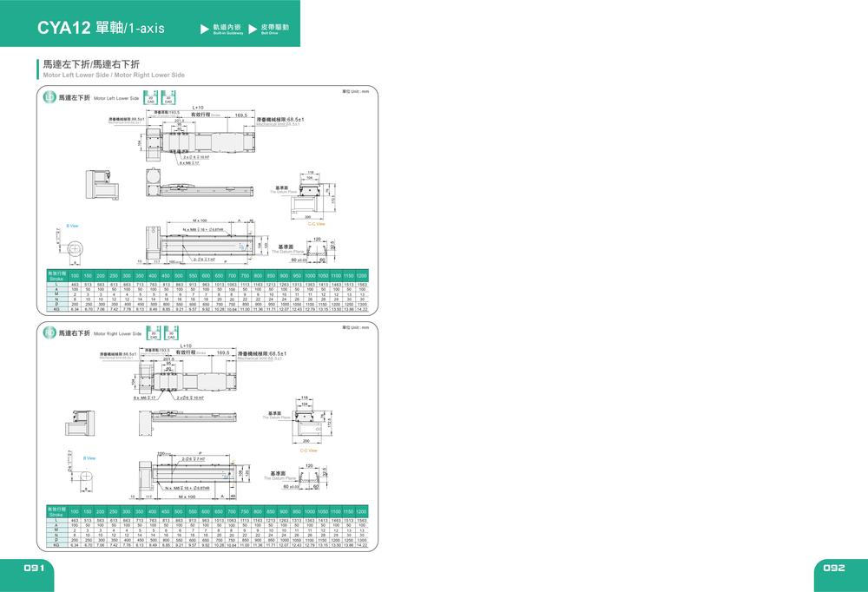Click stroke column "1200" in the Motor Left table header
Image resolution: width=868 pixels, height=592 pixels.
361,275
